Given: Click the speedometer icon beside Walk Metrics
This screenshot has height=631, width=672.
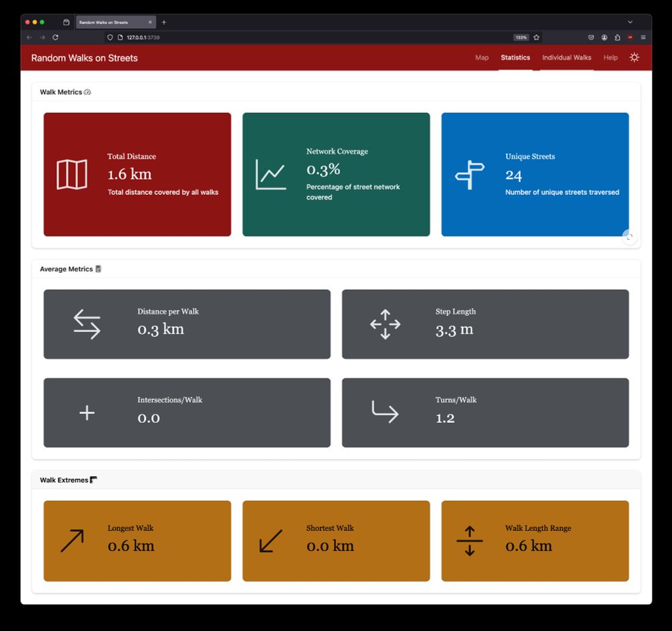Looking at the screenshot, I should (x=87, y=92).
